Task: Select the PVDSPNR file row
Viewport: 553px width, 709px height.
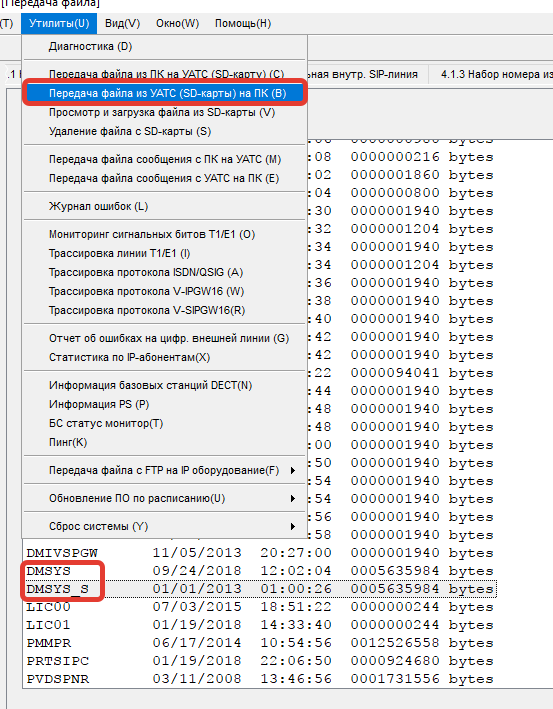Action: pos(260,679)
